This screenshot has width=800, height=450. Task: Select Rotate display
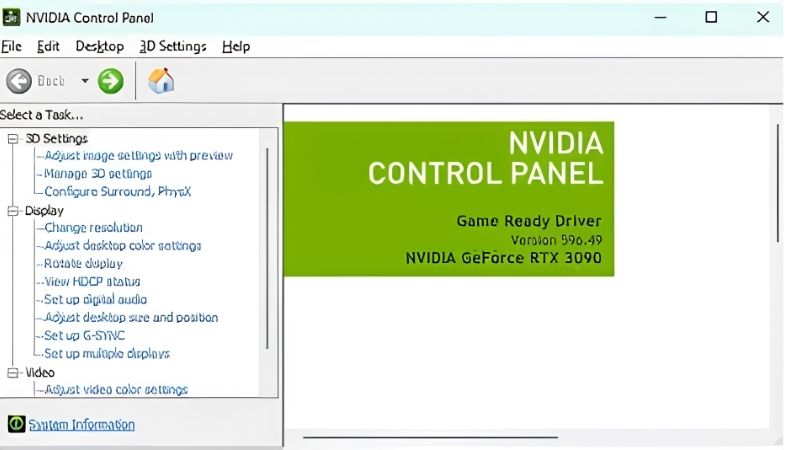tap(83, 263)
